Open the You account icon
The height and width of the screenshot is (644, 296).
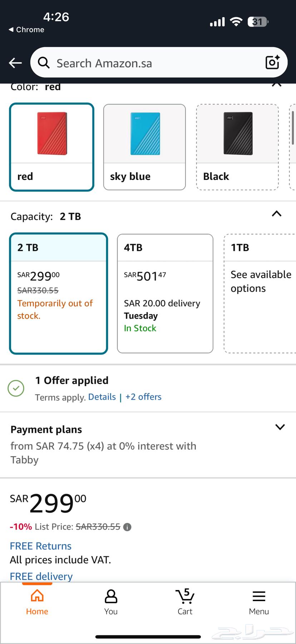[x=111, y=602]
